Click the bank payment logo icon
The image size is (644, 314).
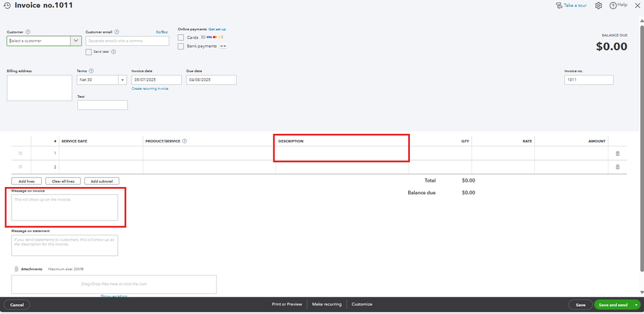point(224,46)
